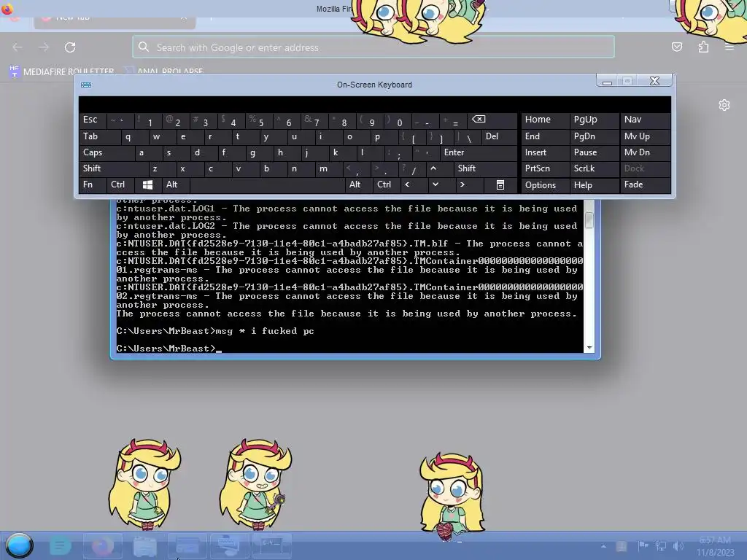Click the On-Screen Keyboard title icon
The width and height of the screenshot is (747, 560).
click(x=86, y=85)
